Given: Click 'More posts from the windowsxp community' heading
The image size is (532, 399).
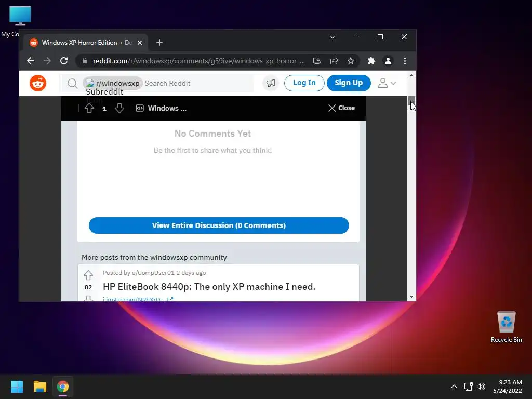Looking at the screenshot, I should [154, 258].
